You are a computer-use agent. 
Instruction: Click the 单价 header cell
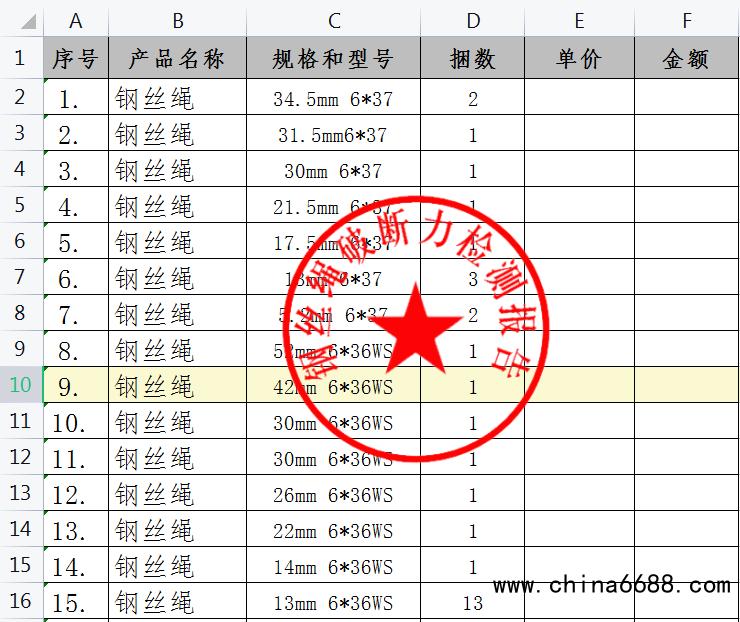pyautogui.click(x=580, y=58)
